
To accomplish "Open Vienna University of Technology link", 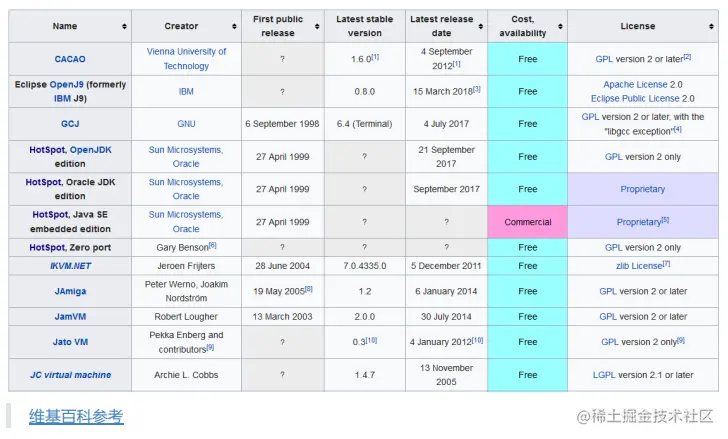I will [x=186, y=59].
